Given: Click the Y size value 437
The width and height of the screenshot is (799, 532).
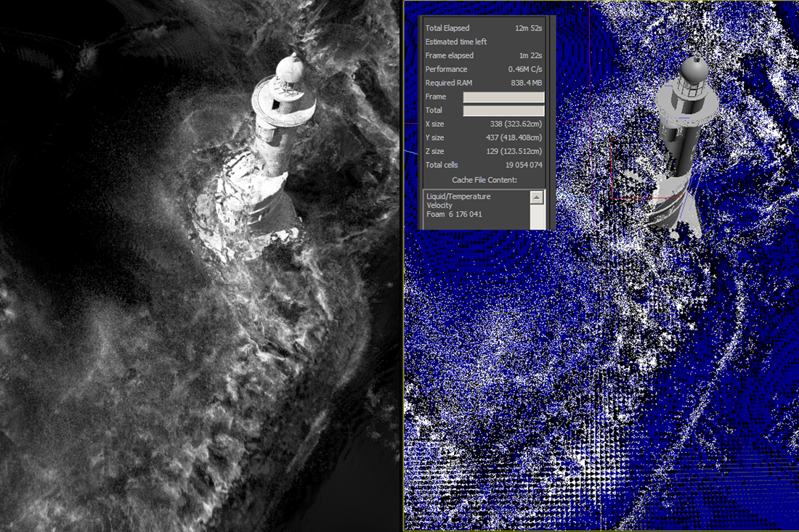Looking at the screenshot, I should pyautogui.click(x=514, y=138).
